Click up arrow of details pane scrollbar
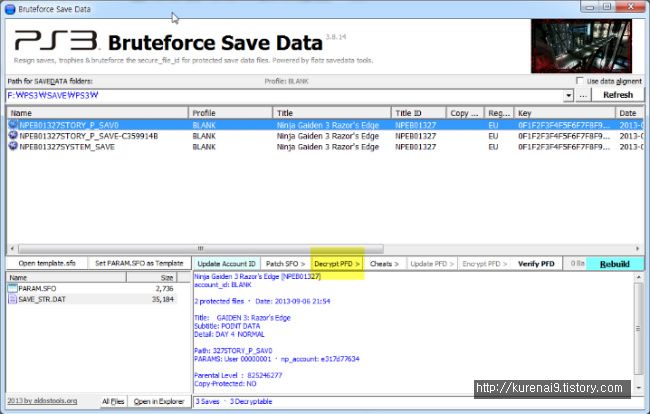 (638, 277)
